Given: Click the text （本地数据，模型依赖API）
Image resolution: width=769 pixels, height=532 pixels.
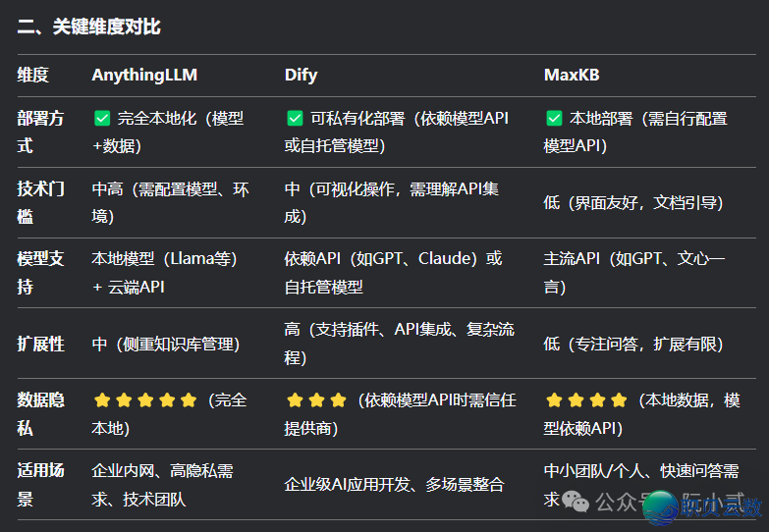Looking at the screenshot, I should pyautogui.click(x=642, y=414).
